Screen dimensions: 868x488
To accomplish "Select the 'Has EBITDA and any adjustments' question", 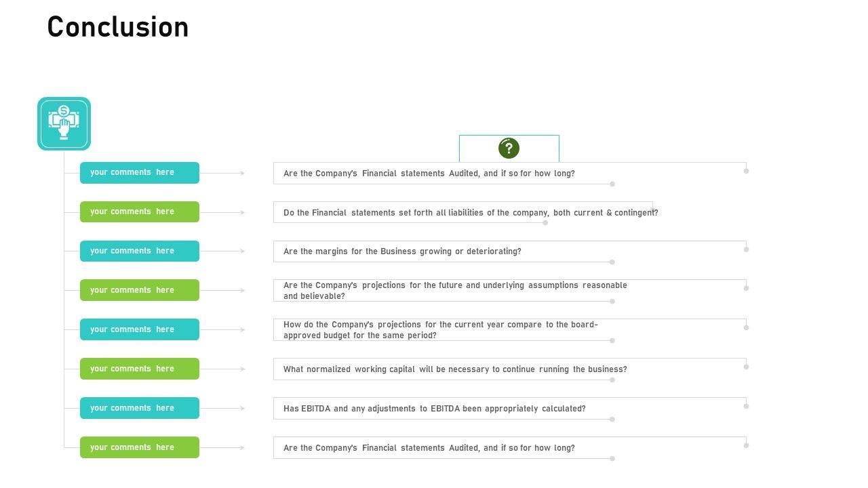I will pyautogui.click(x=434, y=409).
